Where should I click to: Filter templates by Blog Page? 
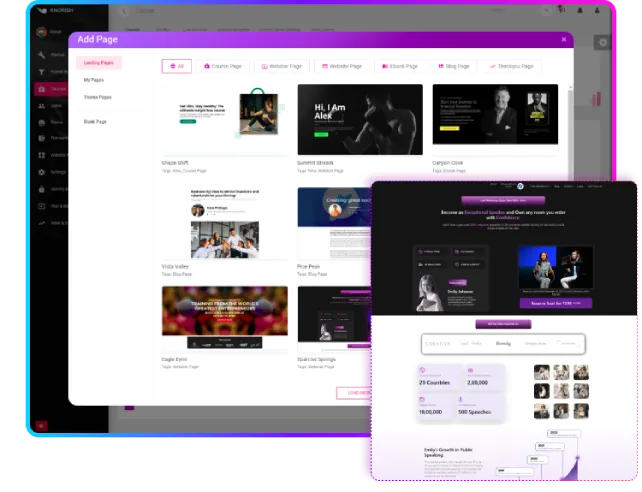[454, 66]
